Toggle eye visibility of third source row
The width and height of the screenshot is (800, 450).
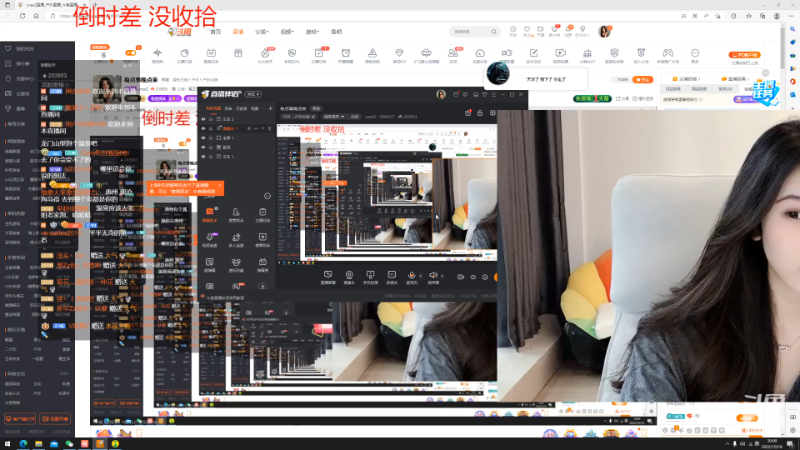tap(203, 138)
